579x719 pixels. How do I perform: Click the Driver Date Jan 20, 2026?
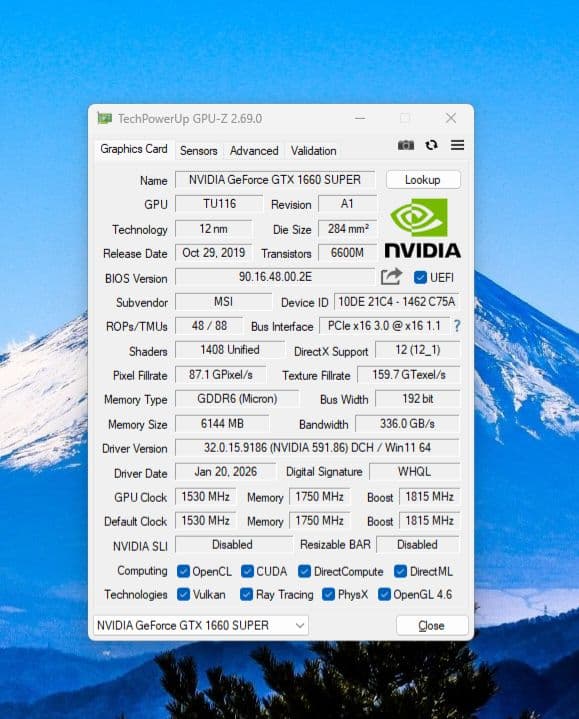pyautogui.click(x=226, y=472)
